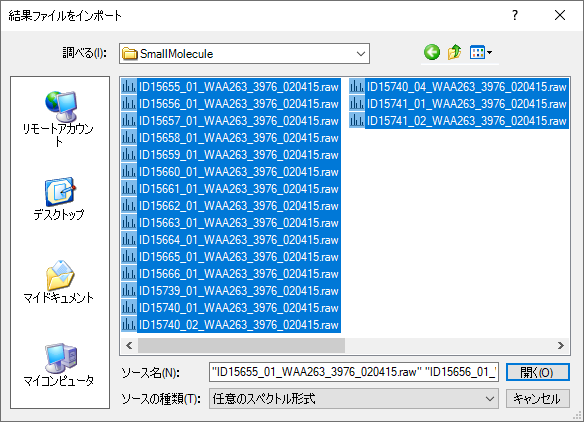584x422 pixels.
Task: Open マイドキュメント folder shortcut
Action: 58,282
